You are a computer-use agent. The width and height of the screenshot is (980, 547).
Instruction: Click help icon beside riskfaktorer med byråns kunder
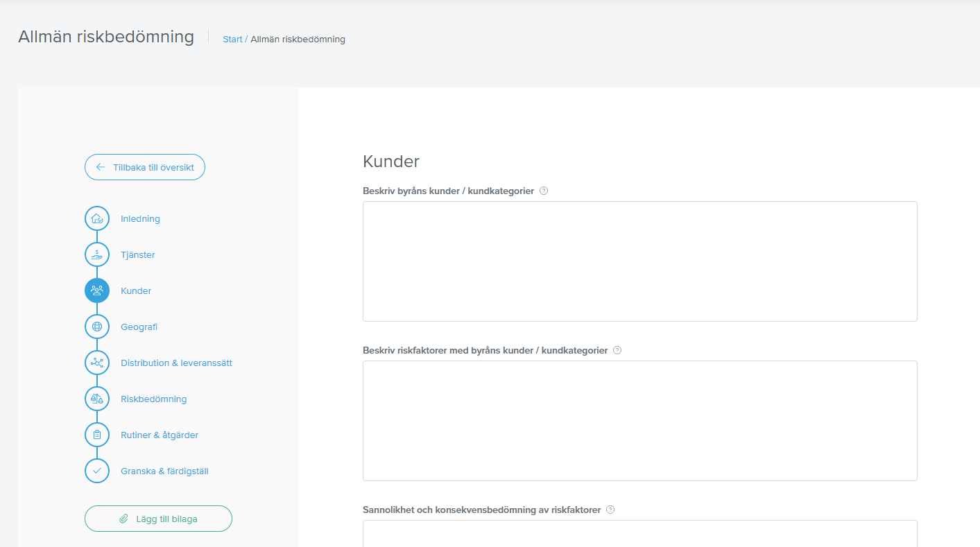(617, 350)
